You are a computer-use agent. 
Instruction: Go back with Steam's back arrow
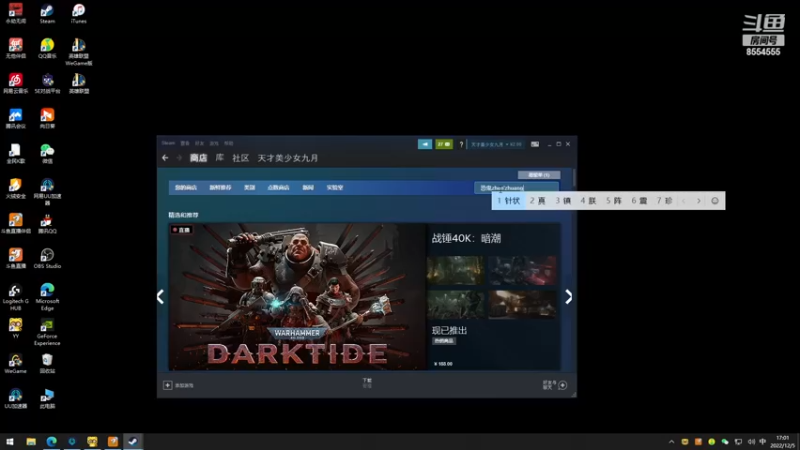coord(165,158)
